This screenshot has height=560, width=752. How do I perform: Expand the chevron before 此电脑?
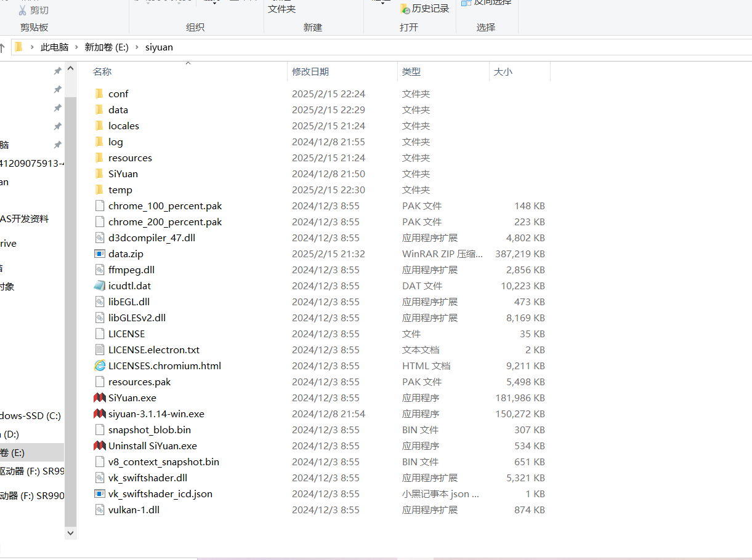pyautogui.click(x=32, y=47)
